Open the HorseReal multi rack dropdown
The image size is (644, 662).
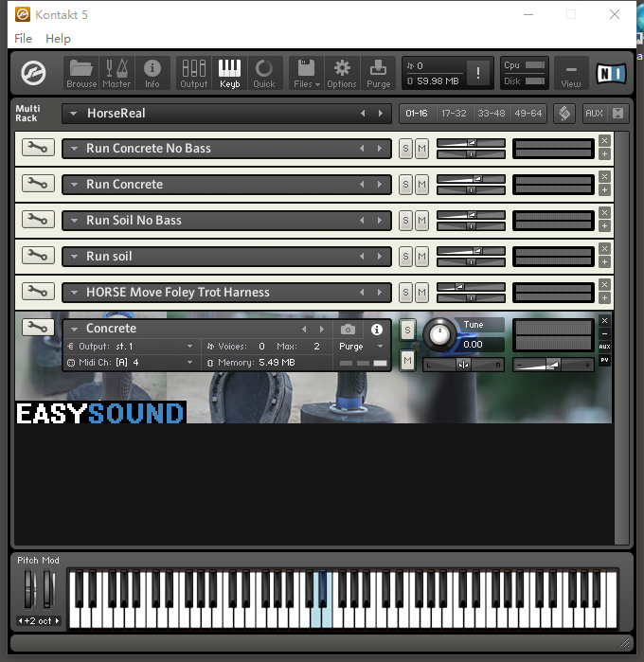pyautogui.click(x=73, y=114)
